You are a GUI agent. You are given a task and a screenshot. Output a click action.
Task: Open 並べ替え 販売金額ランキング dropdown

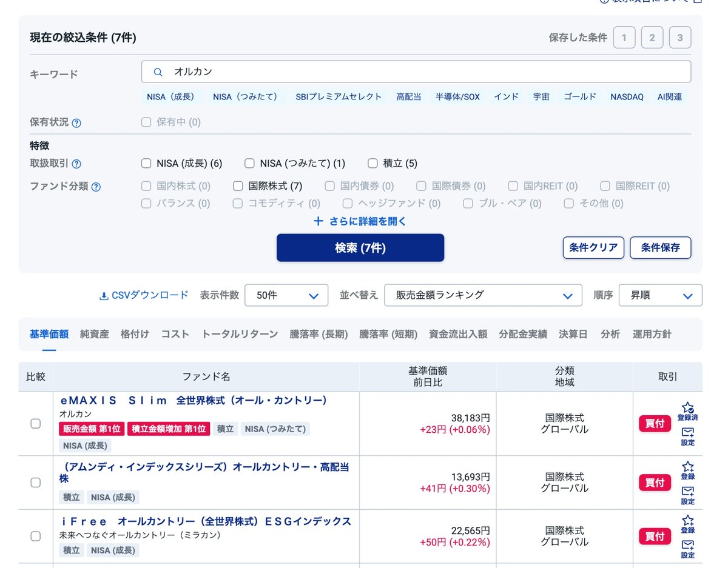point(483,295)
